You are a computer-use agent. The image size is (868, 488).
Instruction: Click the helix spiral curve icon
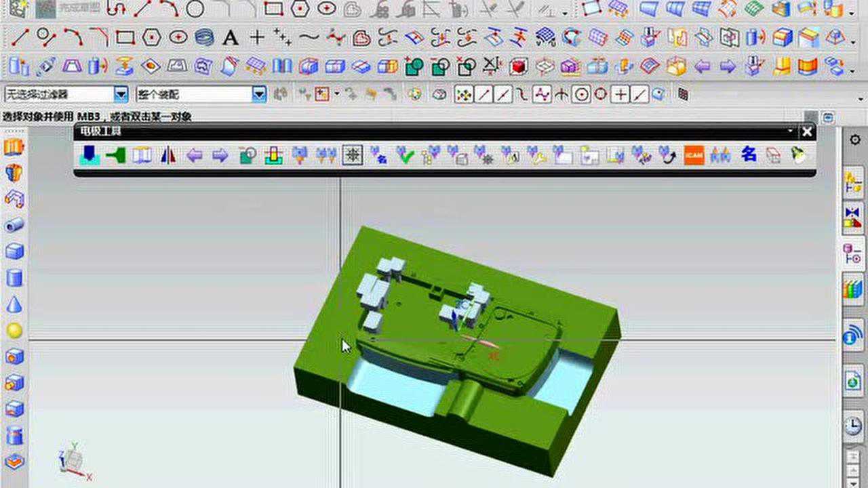click(x=204, y=37)
